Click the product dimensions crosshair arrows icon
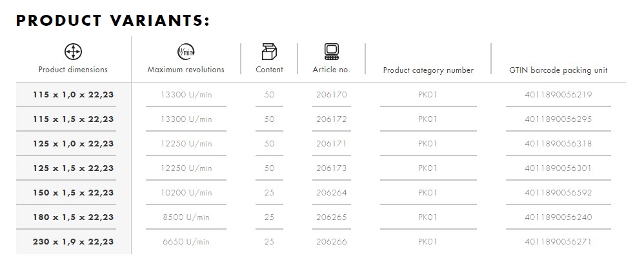 (x=73, y=52)
